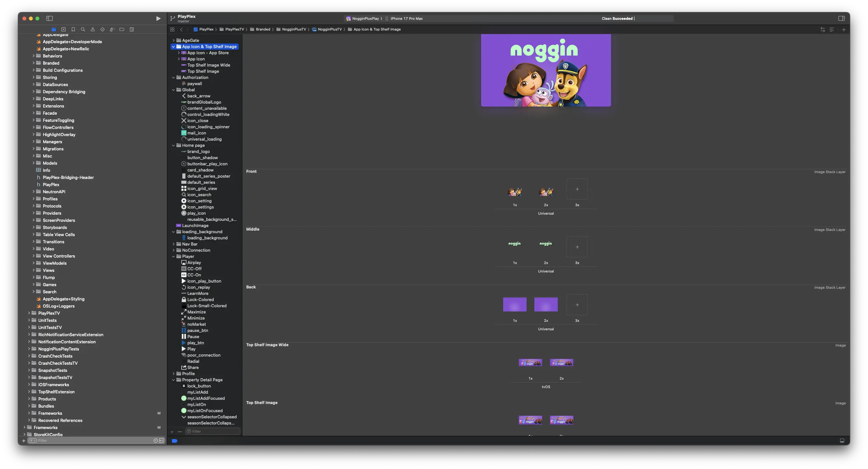Image resolution: width=868 pixels, height=469 pixels.
Task: Open the Bookmark navigator
Action: pyautogui.click(x=73, y=29)
